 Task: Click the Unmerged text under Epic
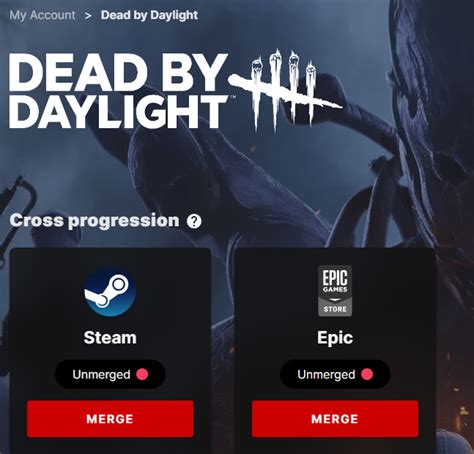[x=326, y=375]
